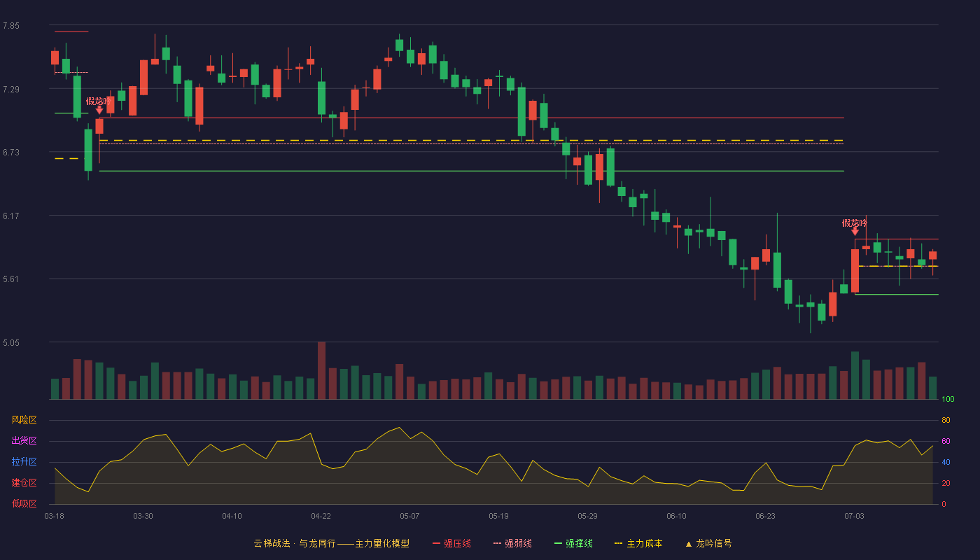Viewport: 980px width, 560px height.
Task: Click the 出货区 zone label
Action: coord(24,441)
